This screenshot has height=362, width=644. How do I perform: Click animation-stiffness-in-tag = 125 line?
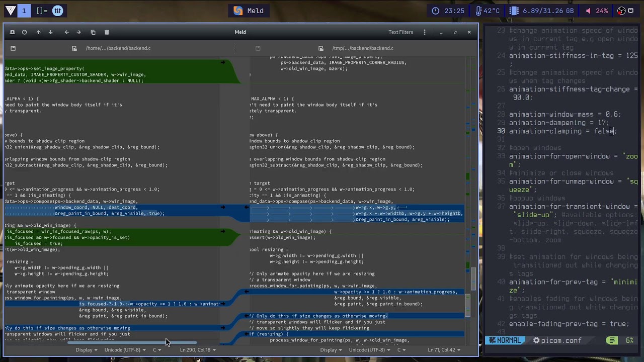(x=573, y=60)
